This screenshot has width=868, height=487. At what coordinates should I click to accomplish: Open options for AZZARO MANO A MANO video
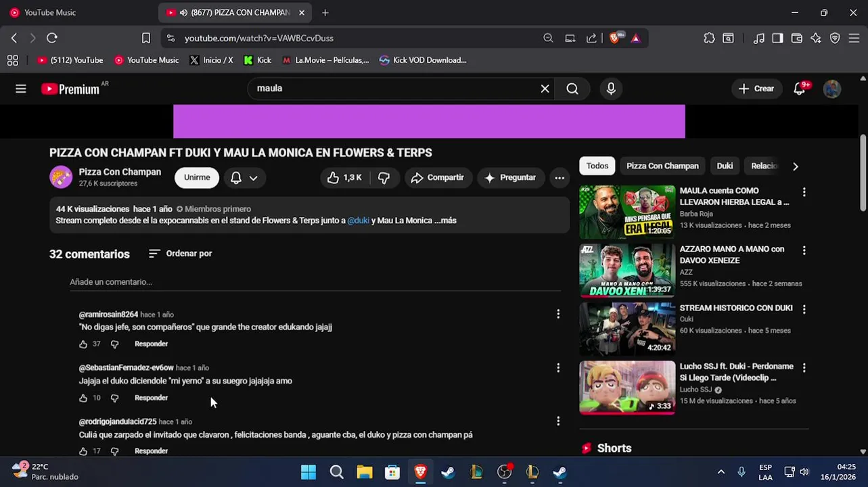click(804, 250)
